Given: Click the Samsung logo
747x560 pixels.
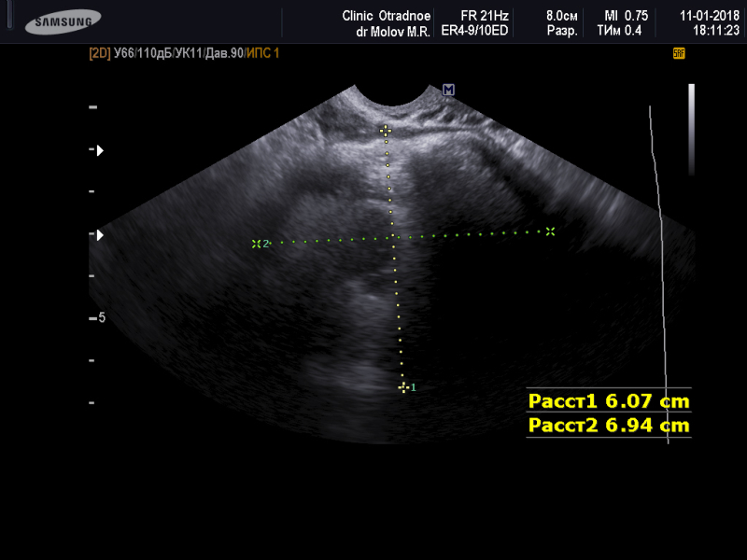Looking at the screenshot, I should (63, 21).
